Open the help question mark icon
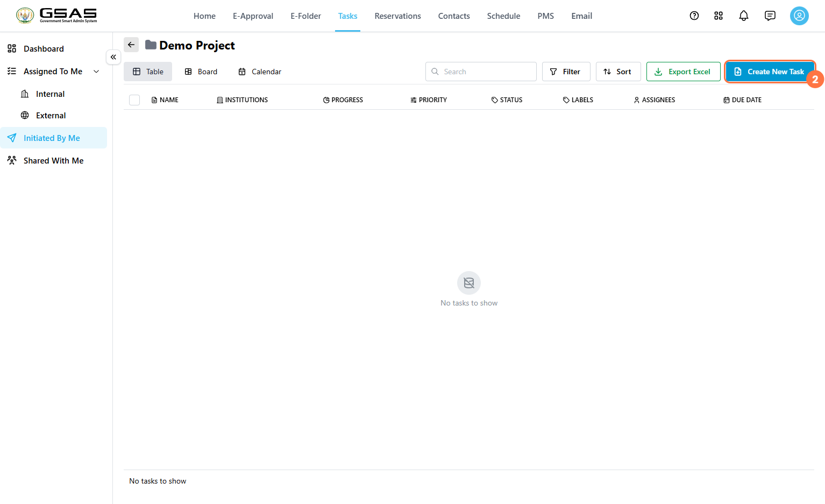Screen dimensions: 825x504 [694, 16]
